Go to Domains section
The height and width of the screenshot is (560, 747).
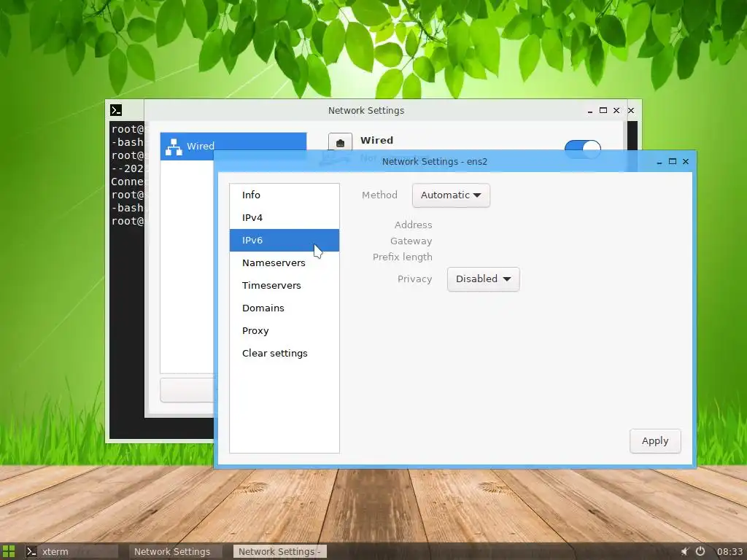pos(284,308)
